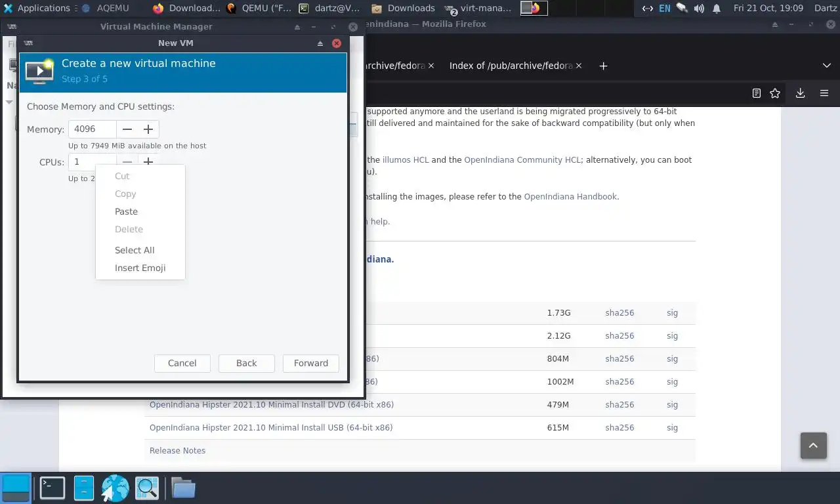Open the illumos HCL link

[x=406, y=159]
